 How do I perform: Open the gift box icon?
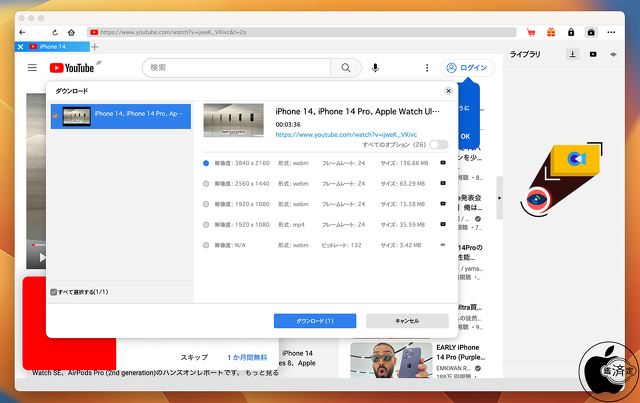click(551, 32)
